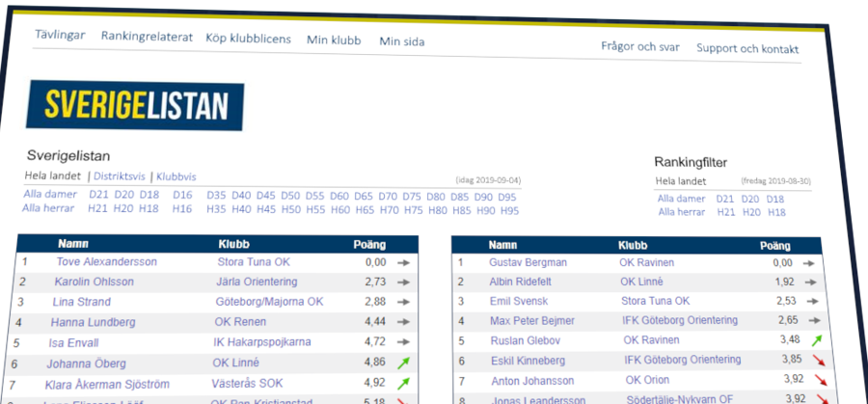Open club OK Renen
868x404 pixels.
pos(240,321)
